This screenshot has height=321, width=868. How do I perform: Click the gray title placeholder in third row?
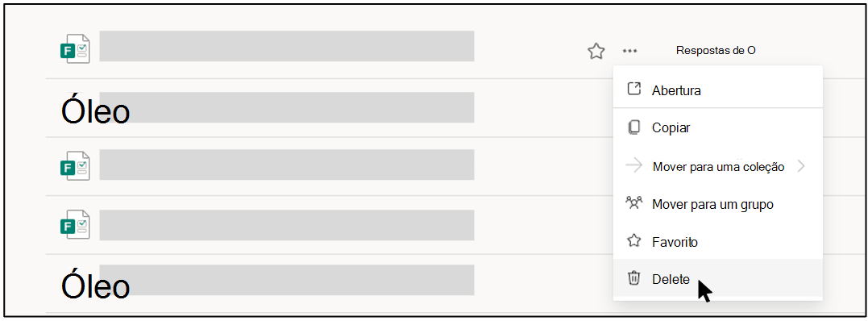[x=287, y=165]
